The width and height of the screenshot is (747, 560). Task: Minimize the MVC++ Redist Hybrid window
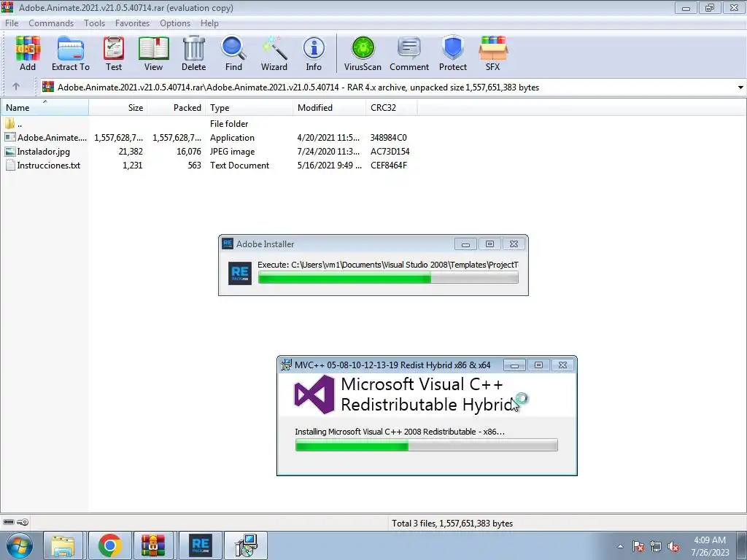click(514, 365)
